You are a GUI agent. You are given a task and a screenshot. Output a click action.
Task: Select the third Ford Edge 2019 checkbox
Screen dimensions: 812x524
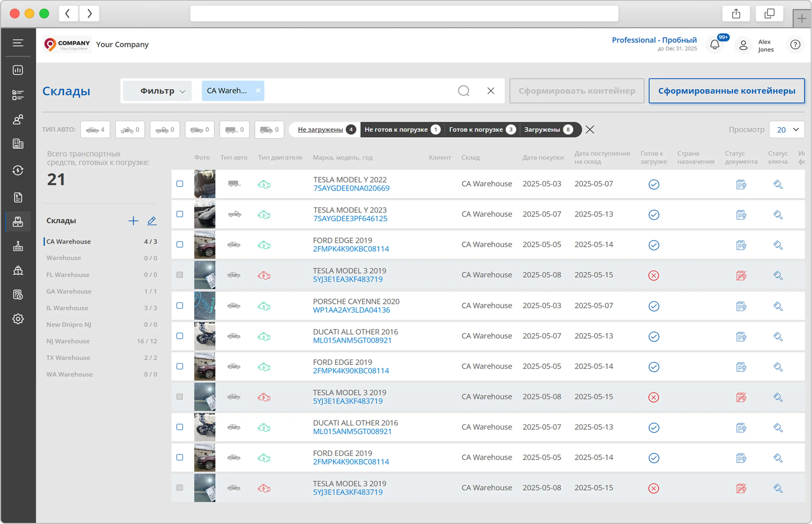179,457
